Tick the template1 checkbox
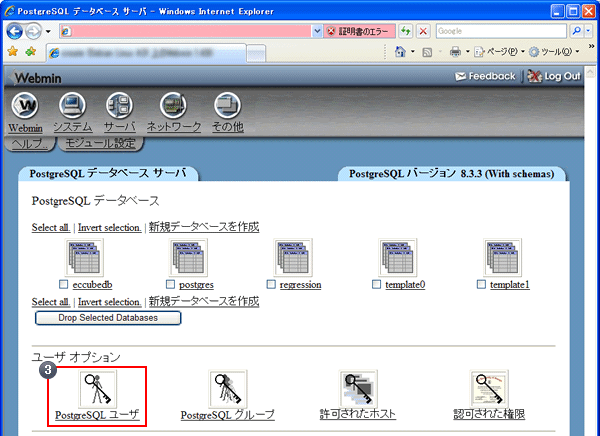The width and height of the screenshot is (600, 436). [481, 284]
